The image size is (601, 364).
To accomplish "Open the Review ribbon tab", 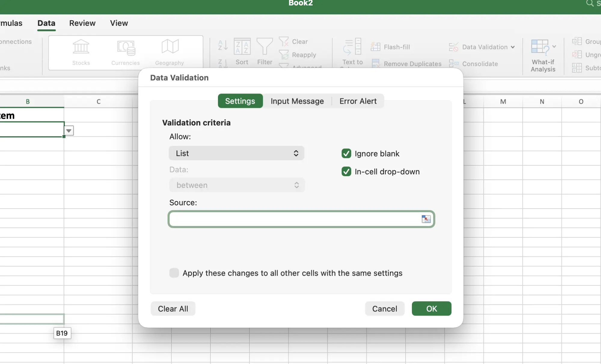I will (82, 23).
